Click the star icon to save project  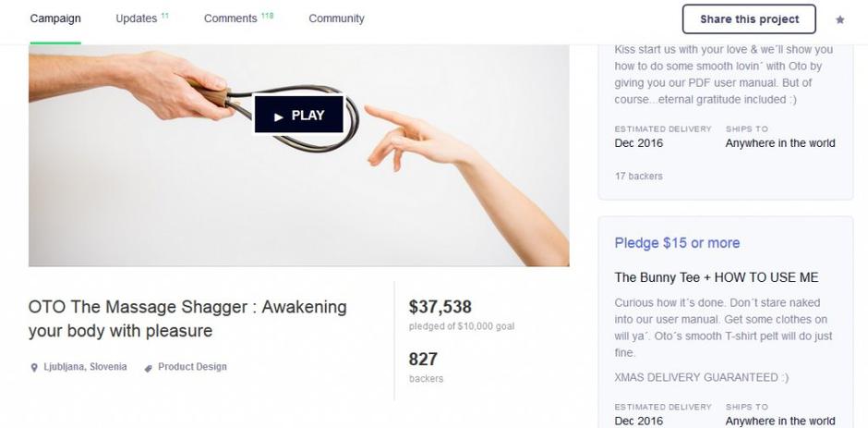839,19
